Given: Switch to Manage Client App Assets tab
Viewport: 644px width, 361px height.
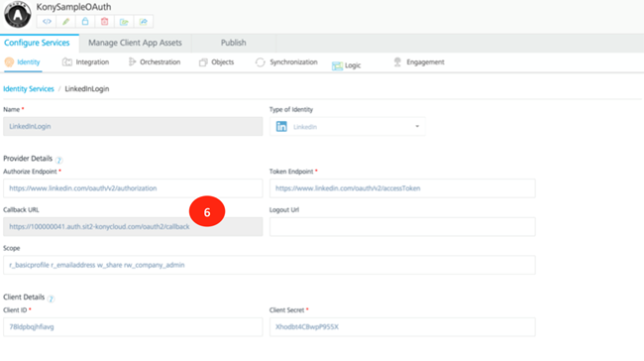Looking at the screenshot, I should click(135, 43).
